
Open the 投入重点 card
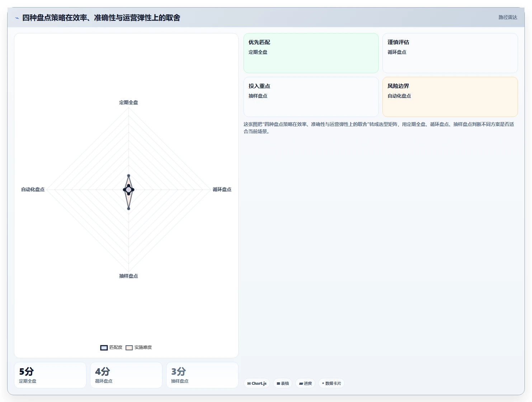click(311, 97)
